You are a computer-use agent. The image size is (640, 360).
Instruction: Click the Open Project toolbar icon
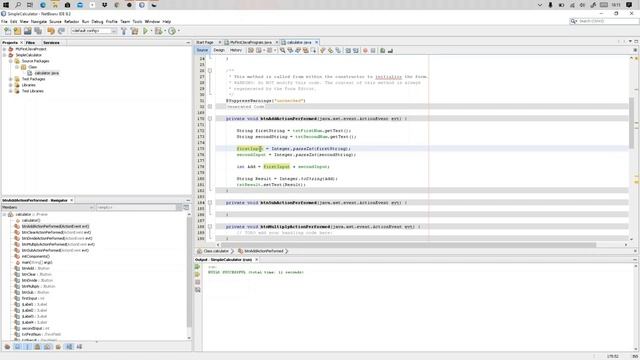tap(27, 31)
